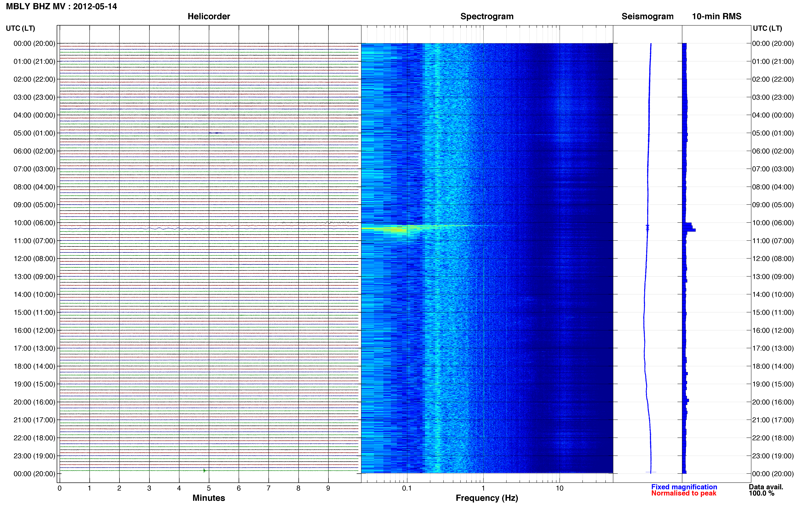
Task: Click helicorder-side label '23:00 (19:00)'
Action: pyautogui.click(x=34, y=456)
